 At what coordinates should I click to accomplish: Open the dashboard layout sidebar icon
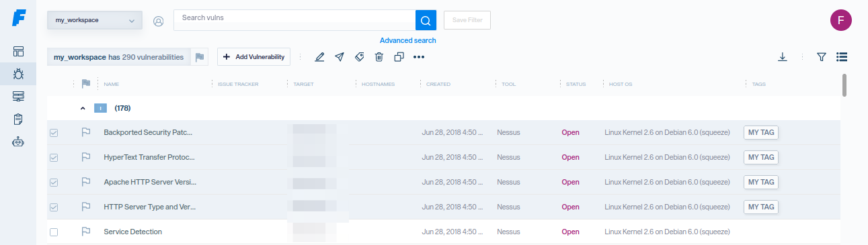pyautogui.click(x=18, y=52)
